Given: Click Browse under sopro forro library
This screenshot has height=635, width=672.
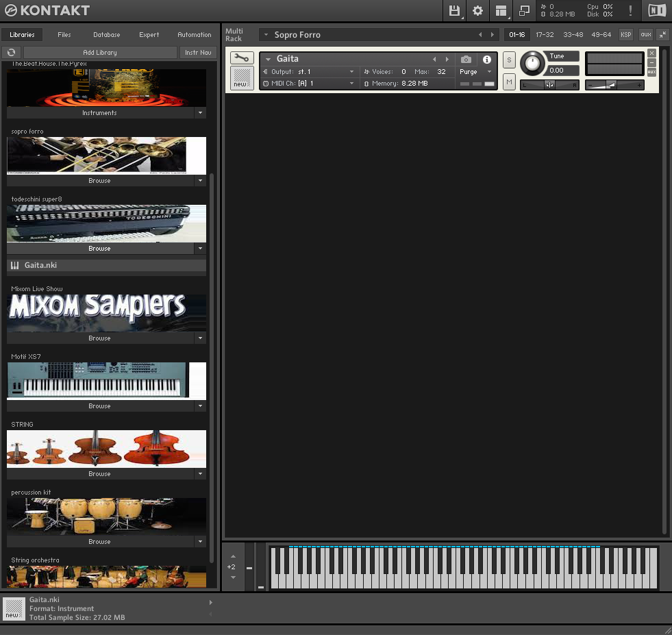Looking at the screenshot, I should (100, 180).
